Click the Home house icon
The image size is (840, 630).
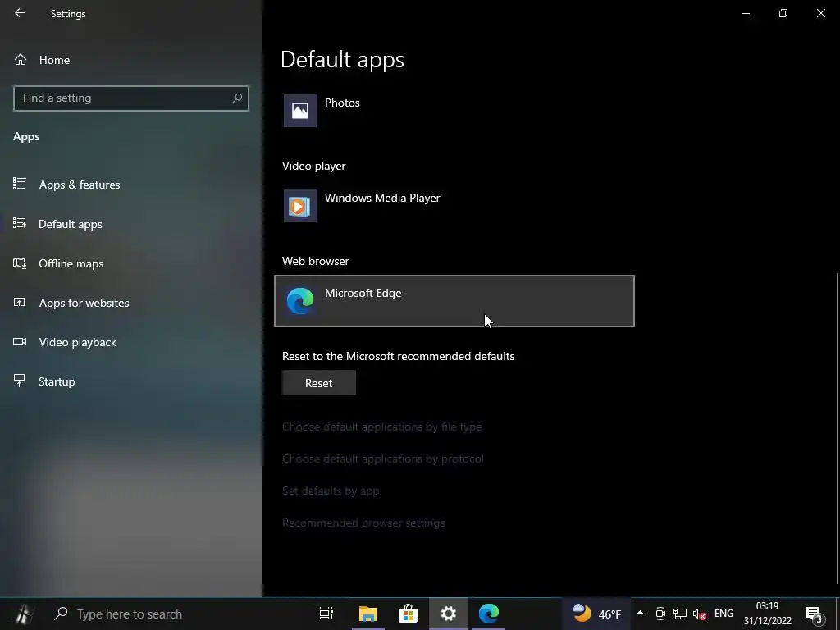(21, 60)
